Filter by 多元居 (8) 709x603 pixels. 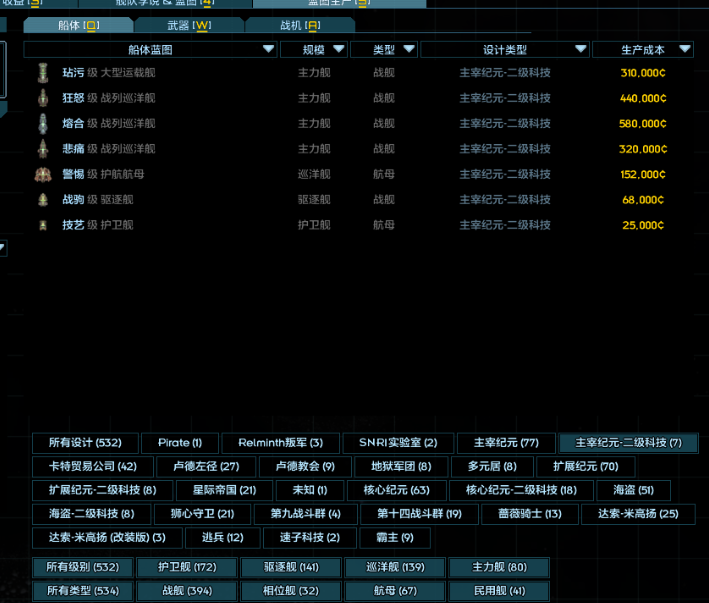492,466
